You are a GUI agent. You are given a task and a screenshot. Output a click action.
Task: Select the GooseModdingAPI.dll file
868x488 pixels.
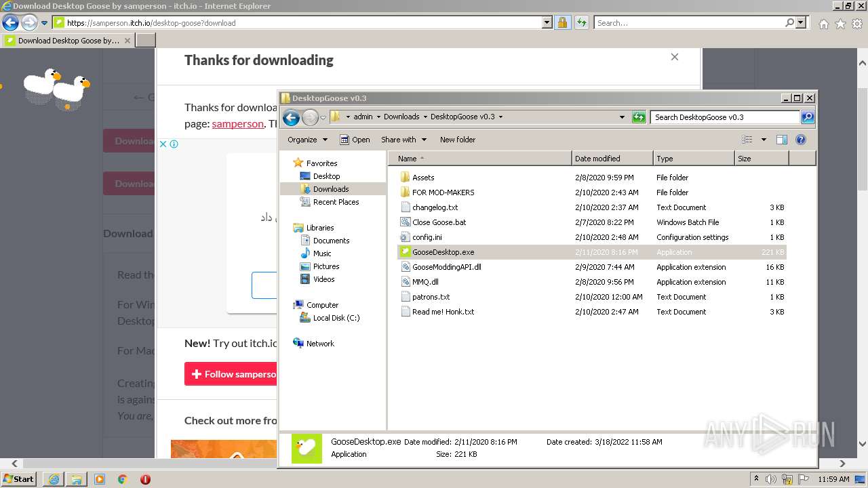pyautogui.click(x=446, y=267)
